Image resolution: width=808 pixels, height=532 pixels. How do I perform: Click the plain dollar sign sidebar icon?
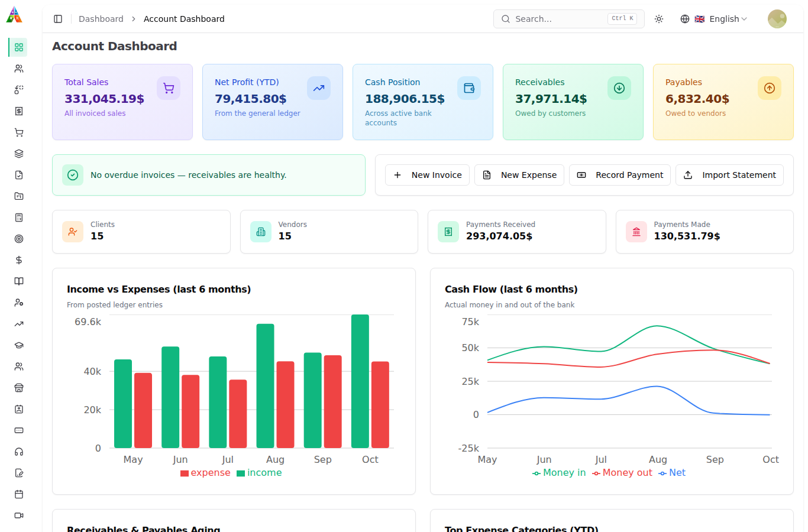[x=19, y=260]
